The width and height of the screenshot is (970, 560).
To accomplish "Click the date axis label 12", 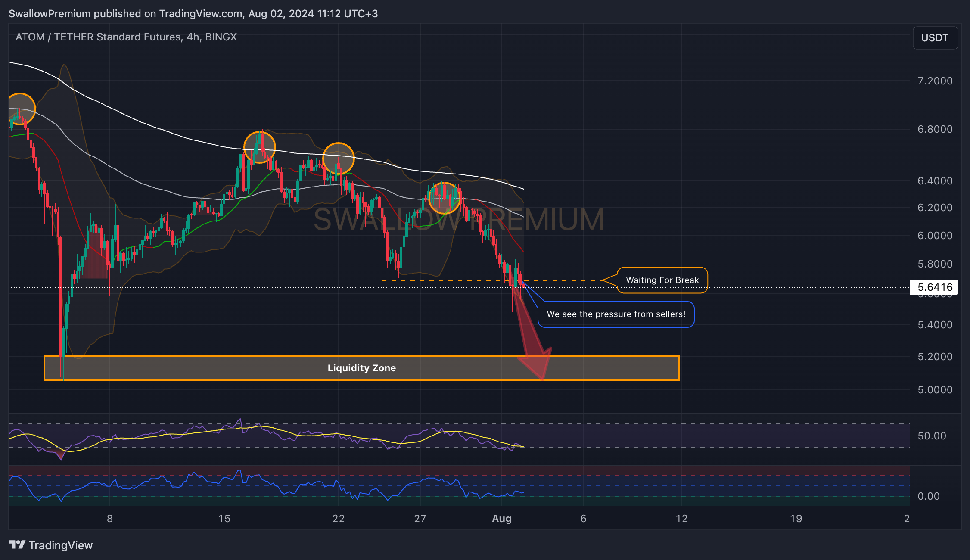I will pos(681,519).
